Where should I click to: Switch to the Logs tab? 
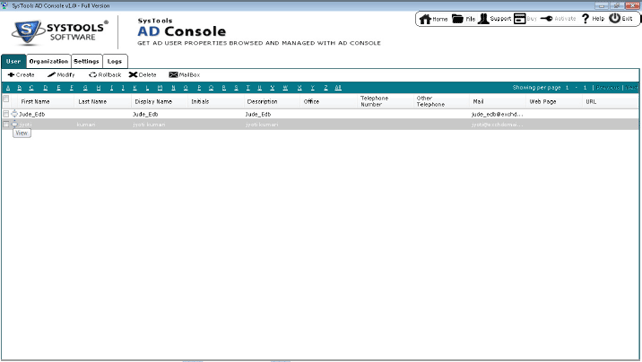coord(115,61)
